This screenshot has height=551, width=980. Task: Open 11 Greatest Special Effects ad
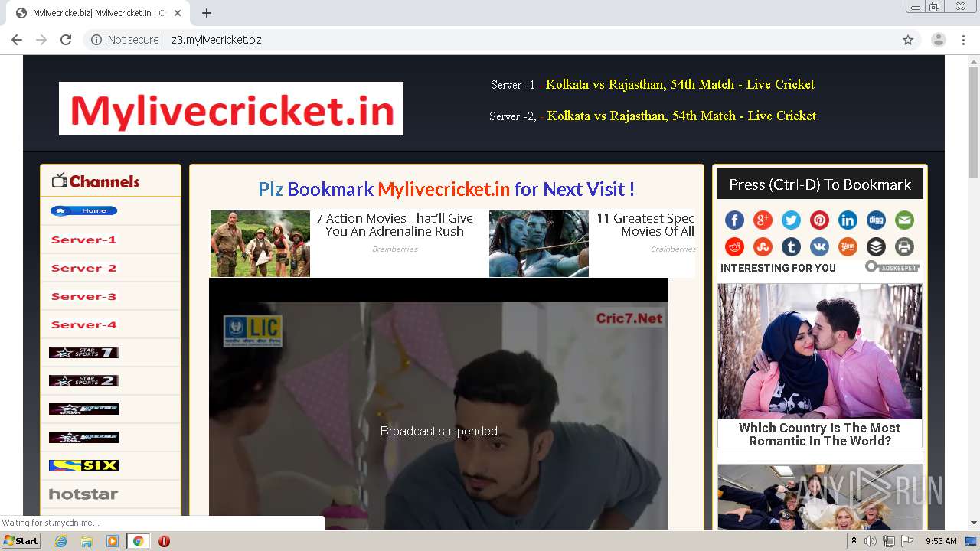645,225
